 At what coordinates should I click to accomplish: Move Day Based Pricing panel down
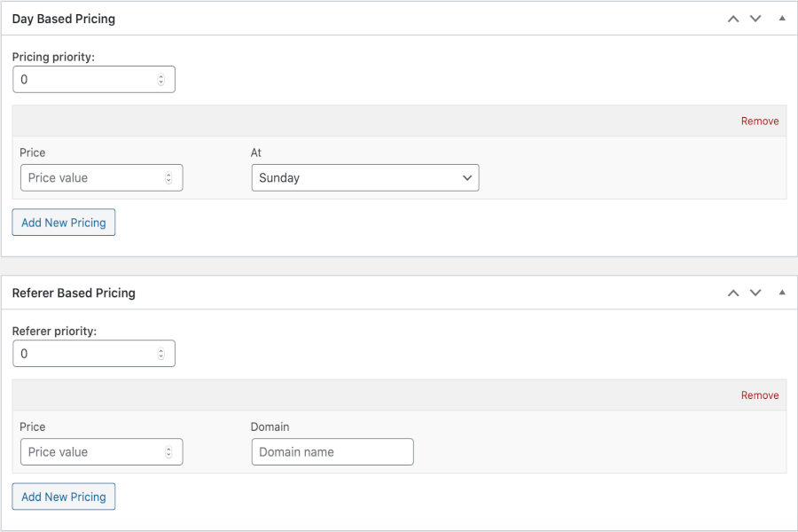click(x=755, y=19)
